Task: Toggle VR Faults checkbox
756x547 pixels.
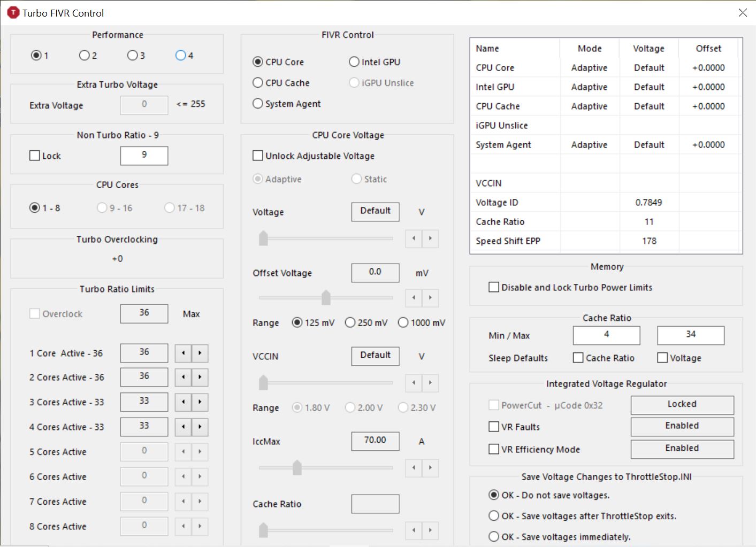Action: [494, 427]
